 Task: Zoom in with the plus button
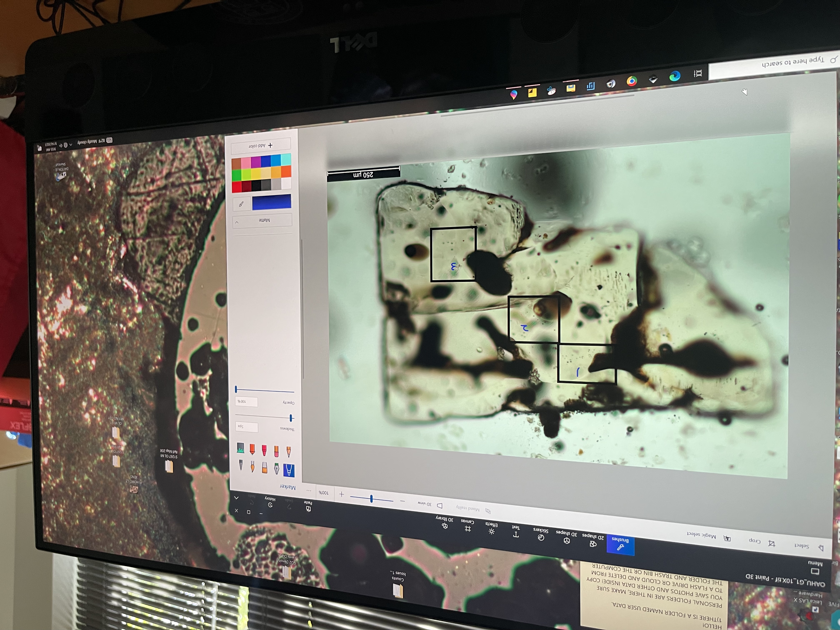[341, 494]
